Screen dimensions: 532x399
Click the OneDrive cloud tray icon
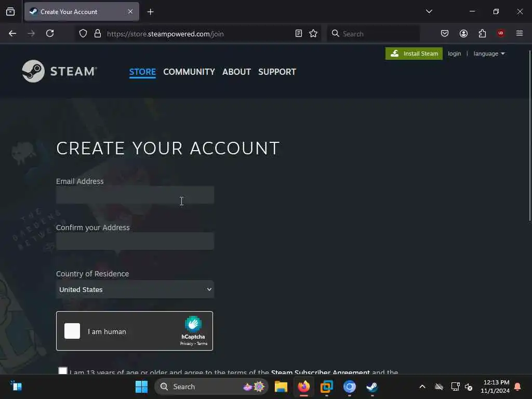[x=439, y=387]
